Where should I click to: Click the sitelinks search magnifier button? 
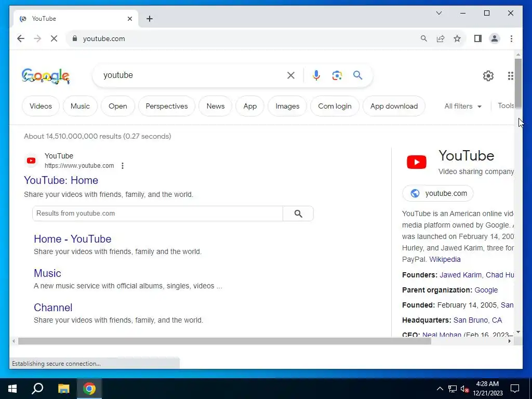pyautogui.click(x=298, y=214)
